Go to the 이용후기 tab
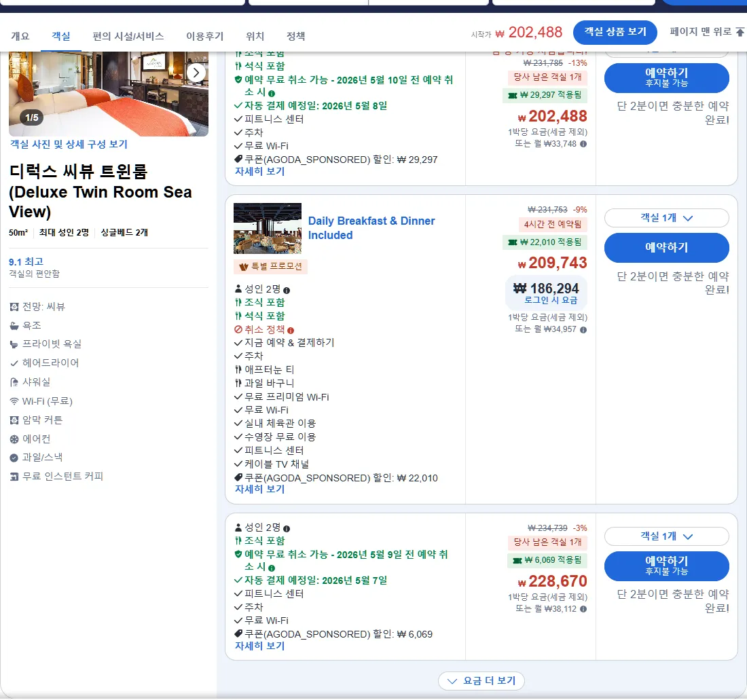This screenshot has width=747, height=700. coord(205,36)
